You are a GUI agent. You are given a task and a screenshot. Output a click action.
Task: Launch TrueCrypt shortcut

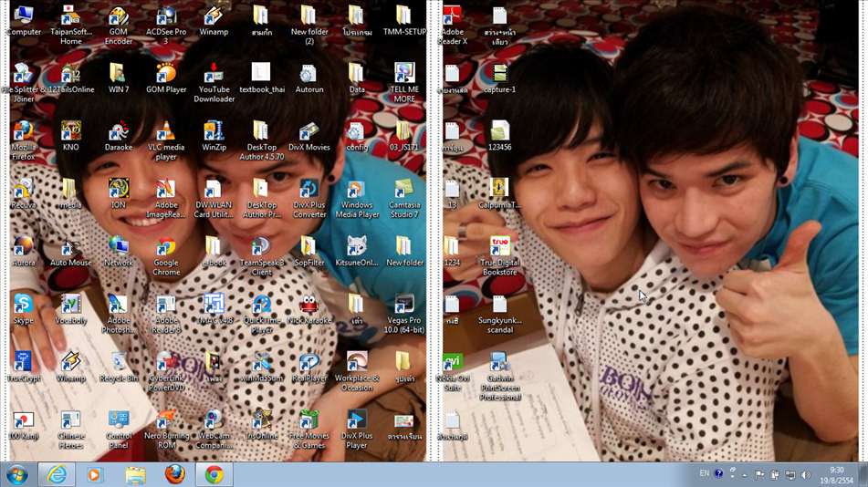[x=23, y=367]
